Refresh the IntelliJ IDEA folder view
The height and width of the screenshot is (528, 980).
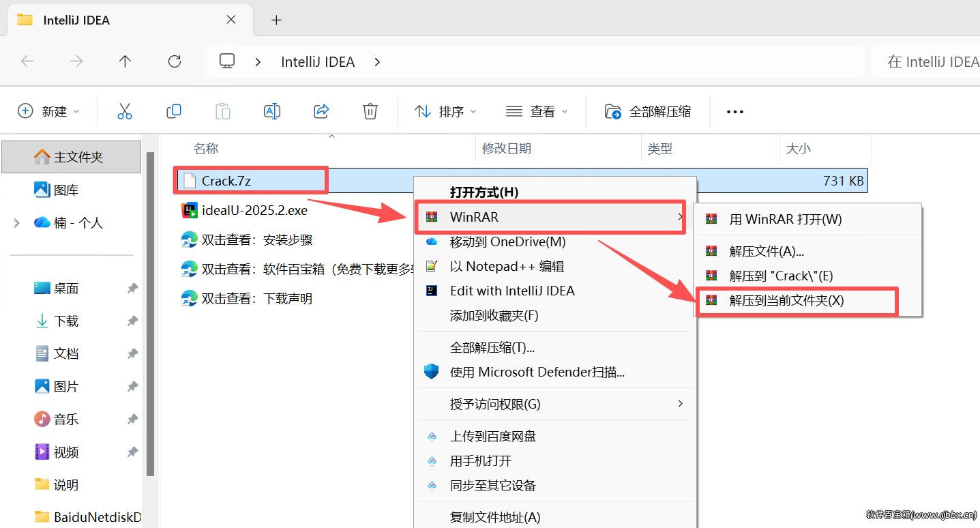click(175, 61)
